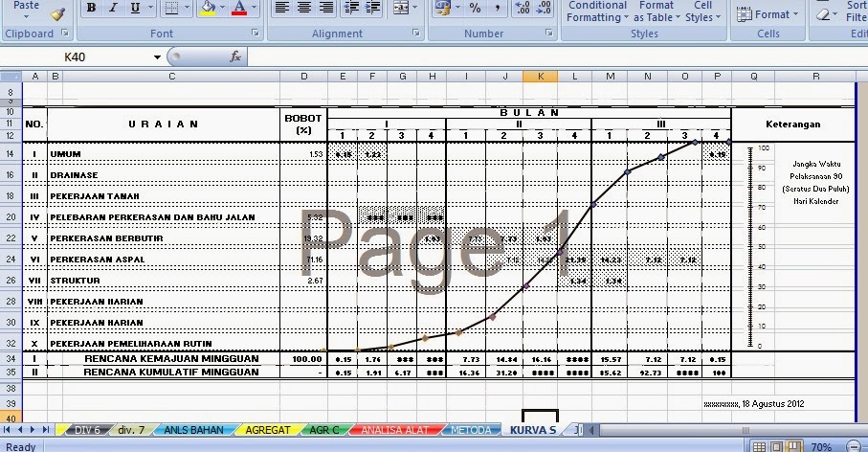Switch to ANALISA ALAT sheet tab

tap(394, 430)
